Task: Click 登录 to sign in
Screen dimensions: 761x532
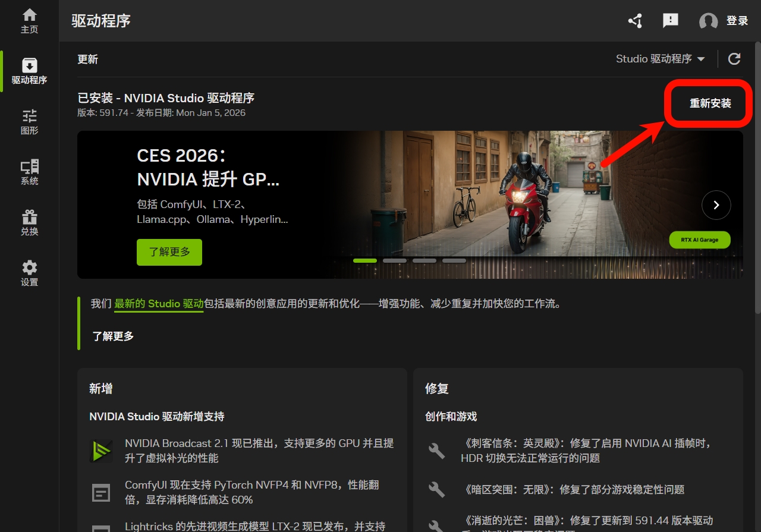Action: pyautogui.click(x=737, y=21)
